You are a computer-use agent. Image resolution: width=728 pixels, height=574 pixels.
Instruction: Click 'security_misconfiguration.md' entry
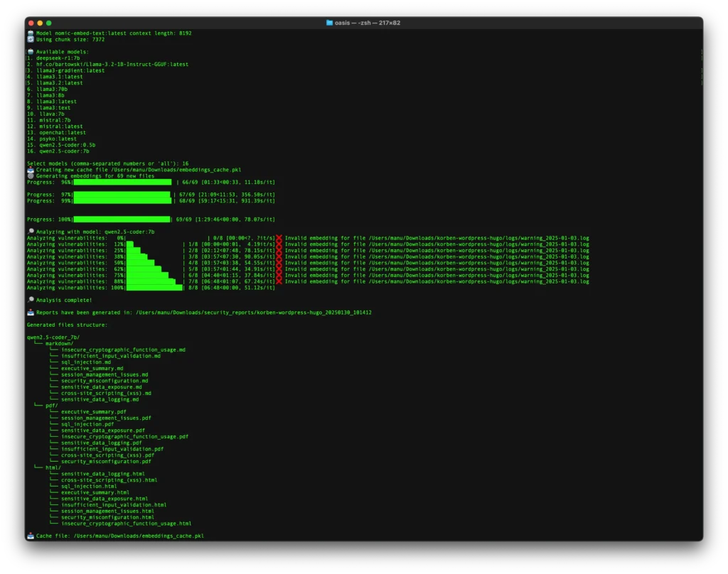pyautogui.click(x=105, y=381)
